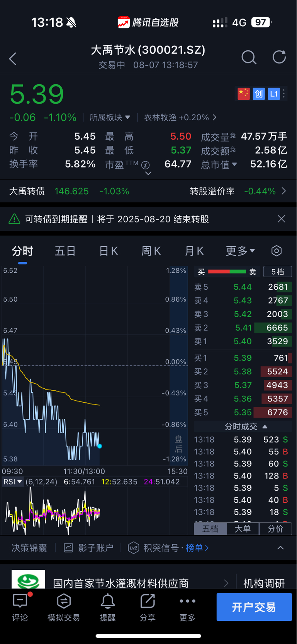
Task: Tap the 腾讯自选股 app logo in status bar
Action: click(124, 22)
